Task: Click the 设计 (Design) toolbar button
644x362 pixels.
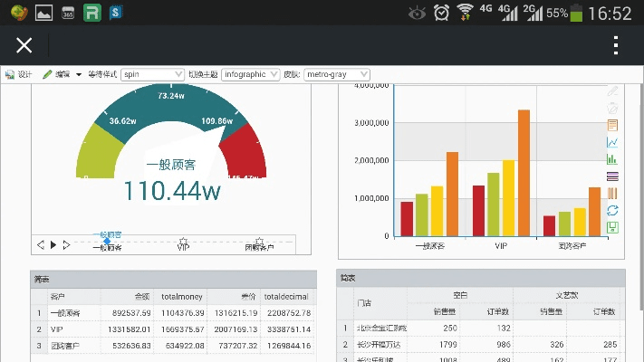Action: pyautogui.click(x=19, y=74)
